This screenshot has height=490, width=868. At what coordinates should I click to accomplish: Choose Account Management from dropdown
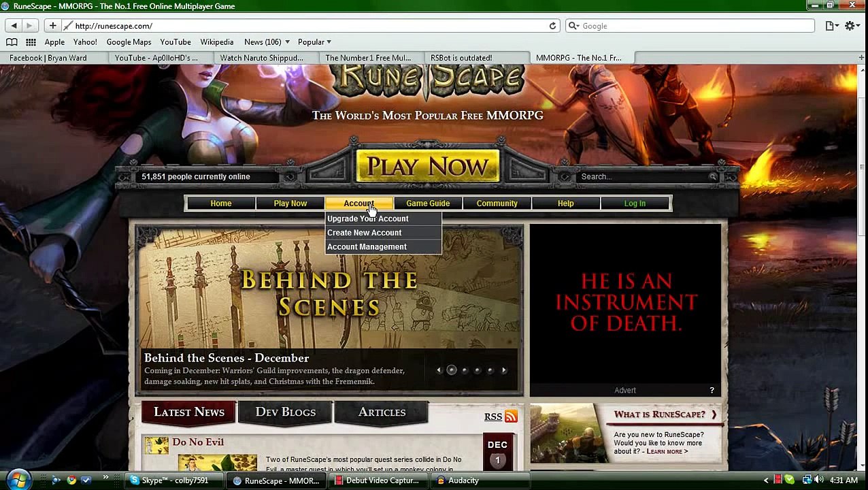(383, 247)
